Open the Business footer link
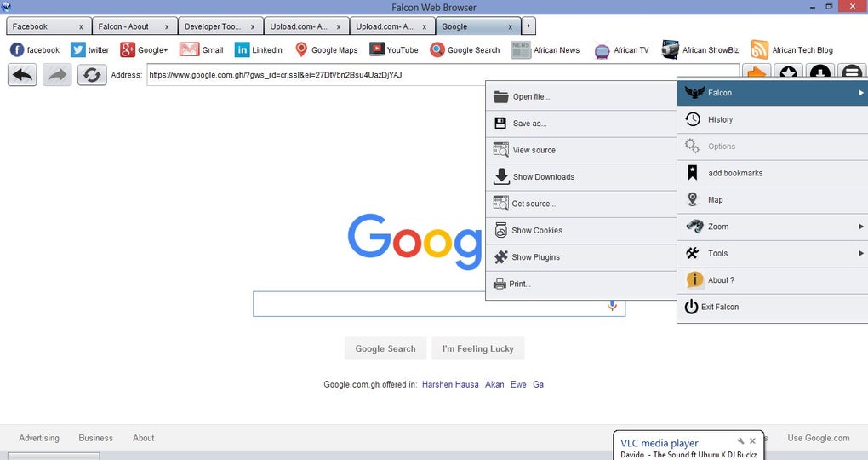 (96, 438)
